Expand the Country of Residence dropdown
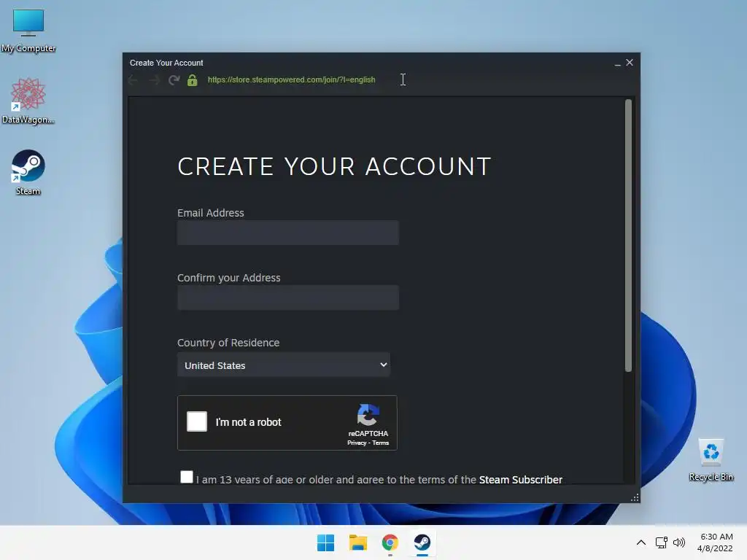This screenshot has height=560, width=747. point(284,365)
